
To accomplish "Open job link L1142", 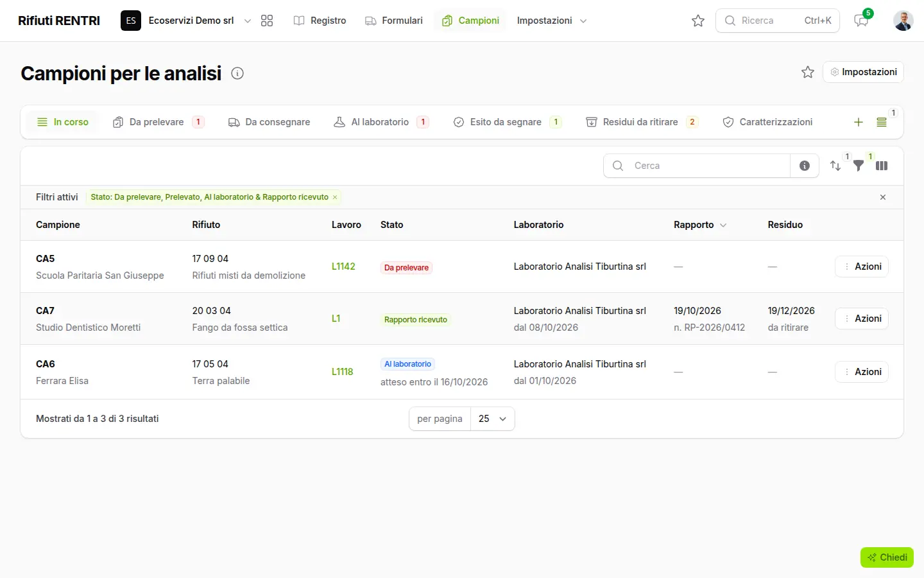I will (343, 267).
